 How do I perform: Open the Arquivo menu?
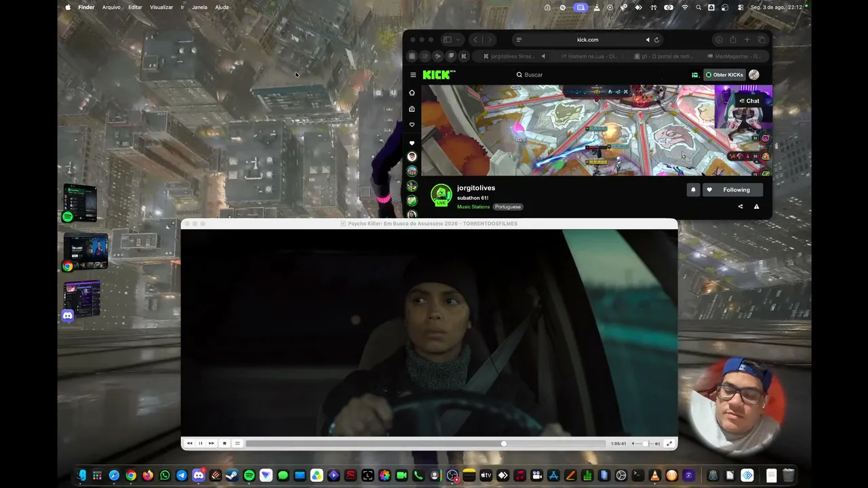111,7
